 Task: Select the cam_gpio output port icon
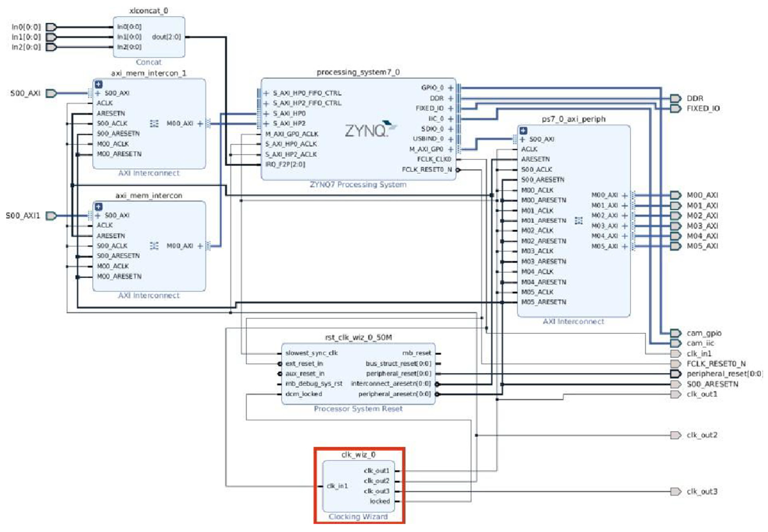click(675, 333)
